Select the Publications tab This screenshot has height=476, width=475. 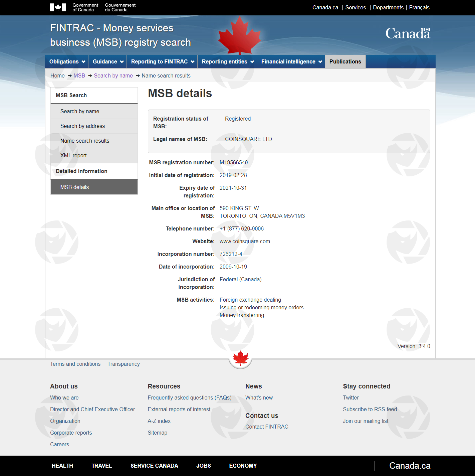(345, 61)
